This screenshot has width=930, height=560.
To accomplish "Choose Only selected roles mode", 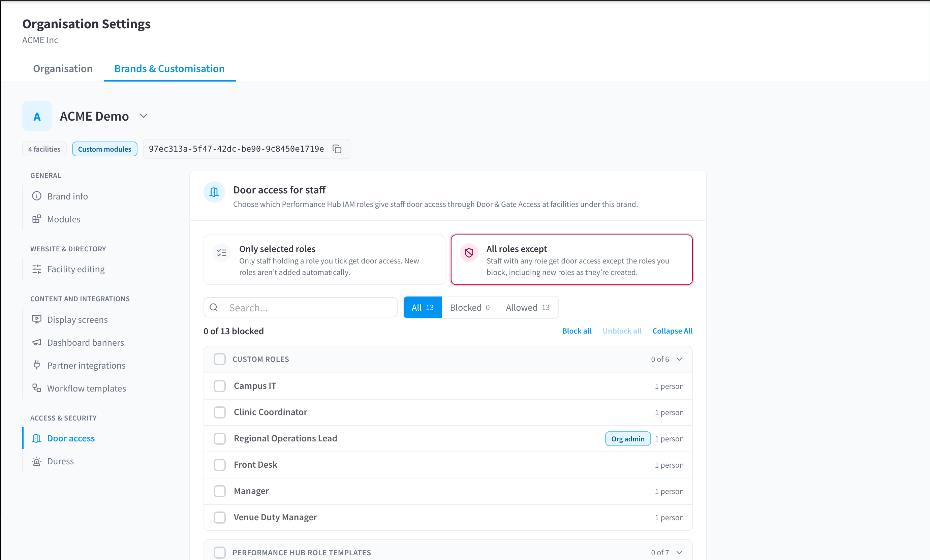I will tap(324, 260).
